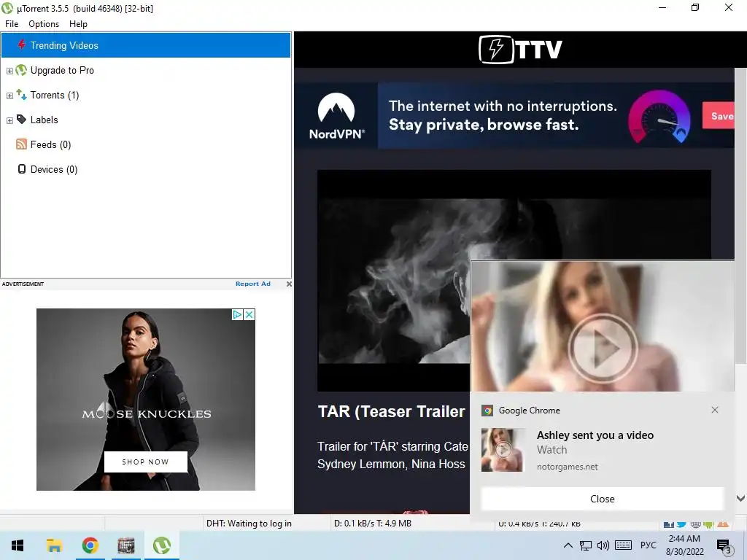Click the Twitter icon in status bar
This screenshot has width=747, height=560.
point(682,524)
